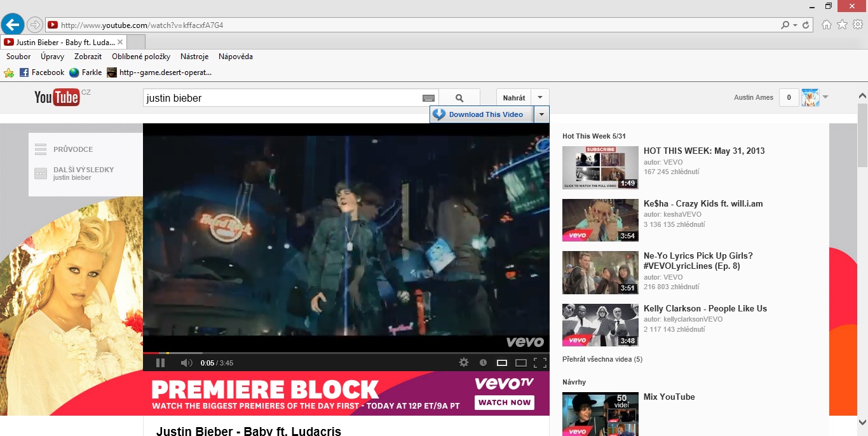The height and width of the screenshot is (436, 868).
Task: Click the address bar search magnifier icon
Action: click(785, 25)
